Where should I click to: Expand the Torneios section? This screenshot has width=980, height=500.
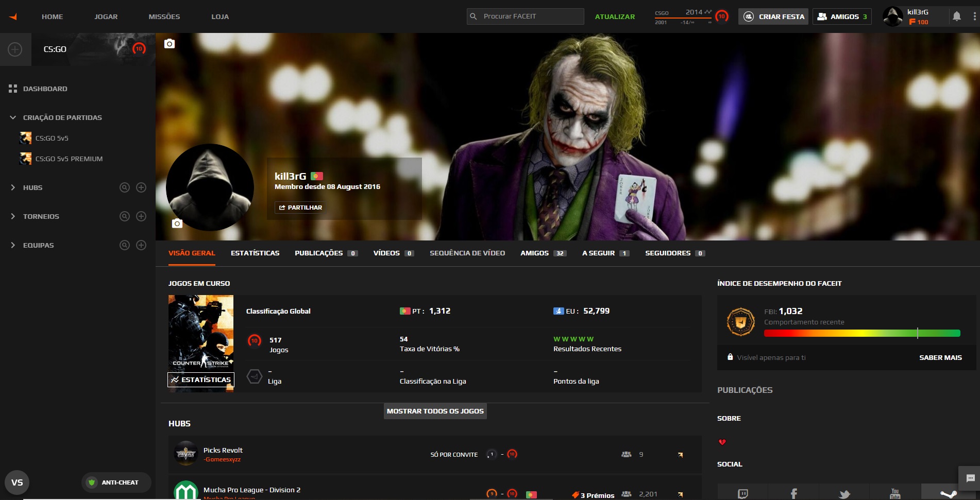pos(13,216)
